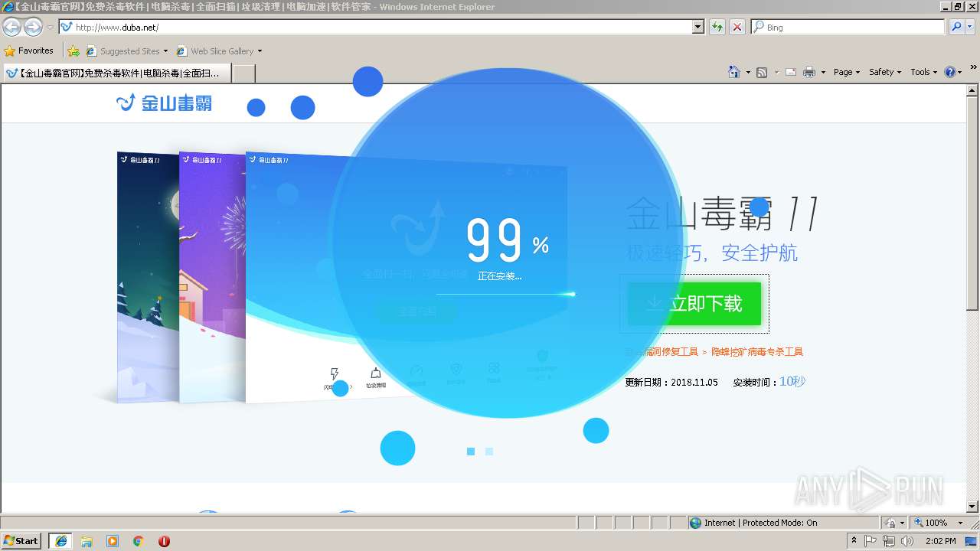Open Suggested Sites in the favorites bar
This screenshot has height=551, width=980.
[x=126, y=51]
